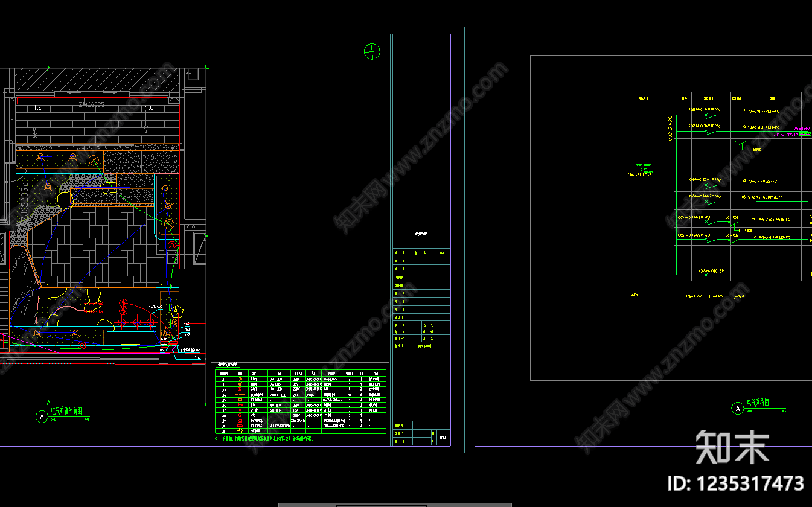Click the horizontal scrollbar along the window bottom
Viewport: 812px width, 507px height.
pyautogui.click(x=395, y=505)
